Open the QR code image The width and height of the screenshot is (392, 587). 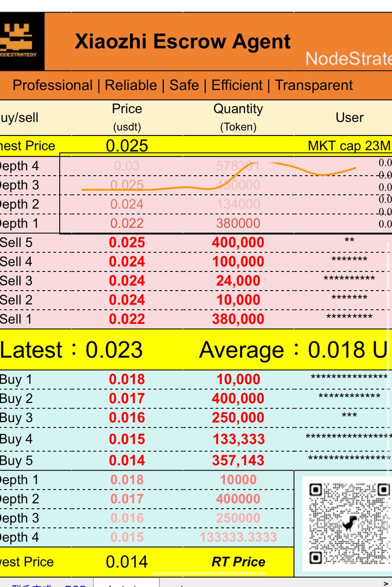tap(348, 523)
